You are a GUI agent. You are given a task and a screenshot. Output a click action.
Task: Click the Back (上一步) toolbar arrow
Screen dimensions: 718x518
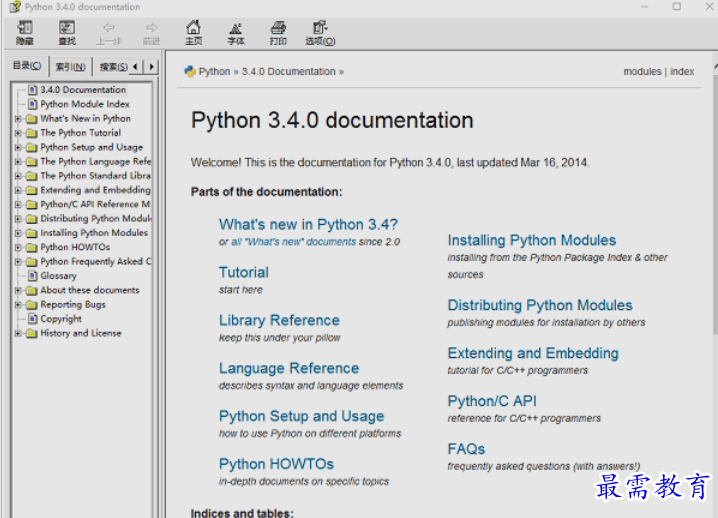coord(109,32)
